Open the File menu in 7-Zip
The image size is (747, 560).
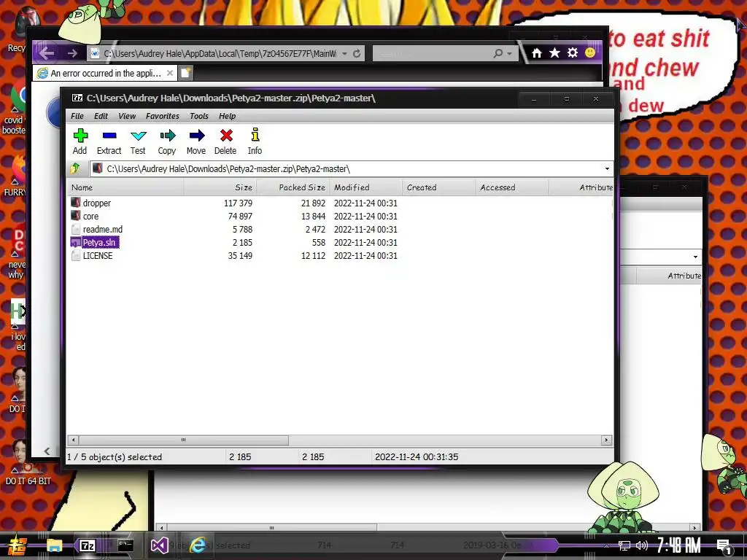(77, 116)
